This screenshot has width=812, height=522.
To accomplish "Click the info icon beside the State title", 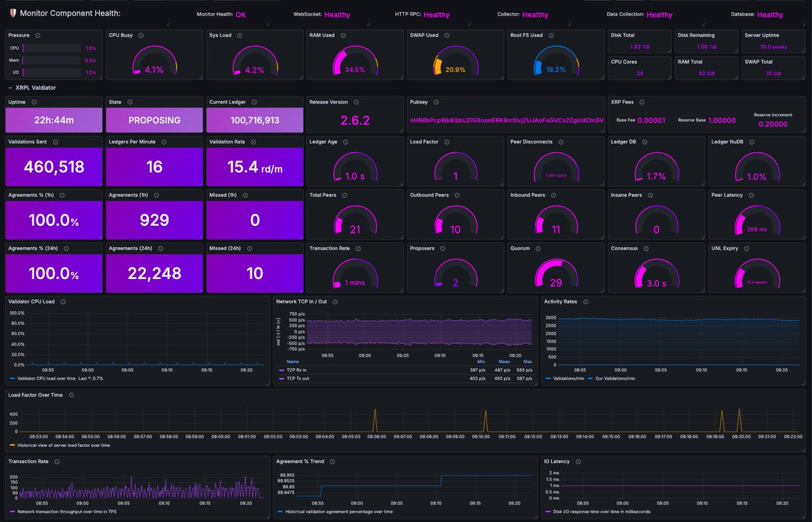I will pos(129,102).
